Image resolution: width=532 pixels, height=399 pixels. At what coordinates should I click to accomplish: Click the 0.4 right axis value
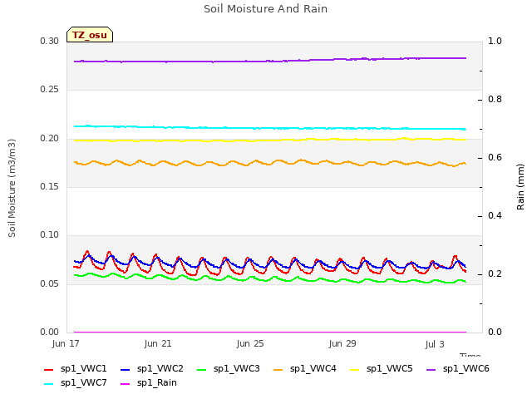point(495,216)
